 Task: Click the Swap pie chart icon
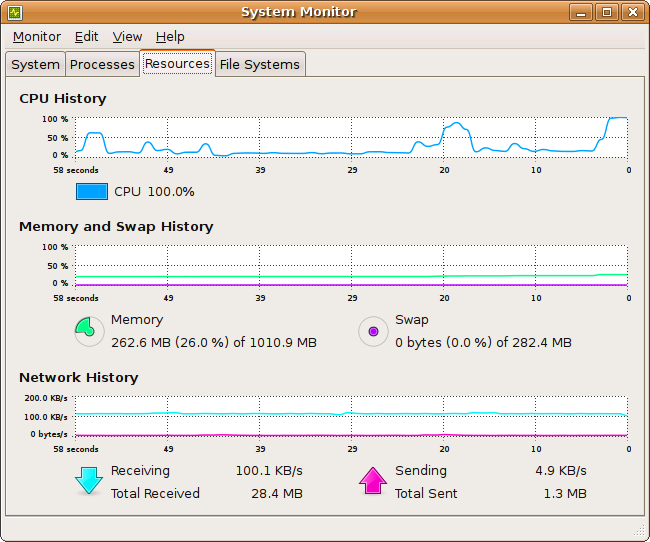(x=373, y=331)
